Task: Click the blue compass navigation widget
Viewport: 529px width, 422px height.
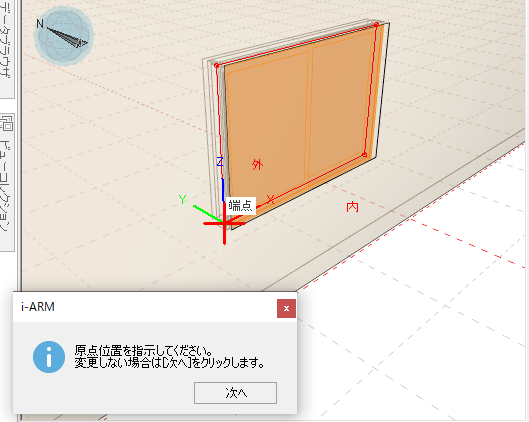Action: (63, 35)
